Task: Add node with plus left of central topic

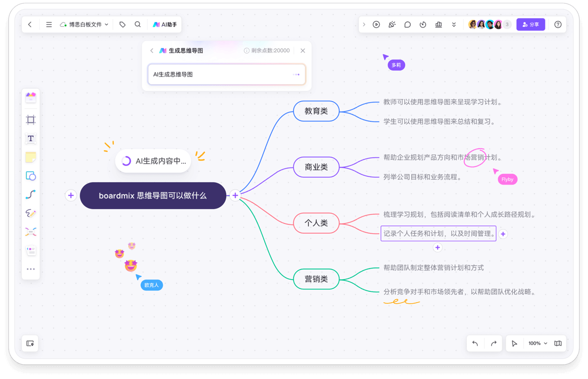Action: pos(71,196)
